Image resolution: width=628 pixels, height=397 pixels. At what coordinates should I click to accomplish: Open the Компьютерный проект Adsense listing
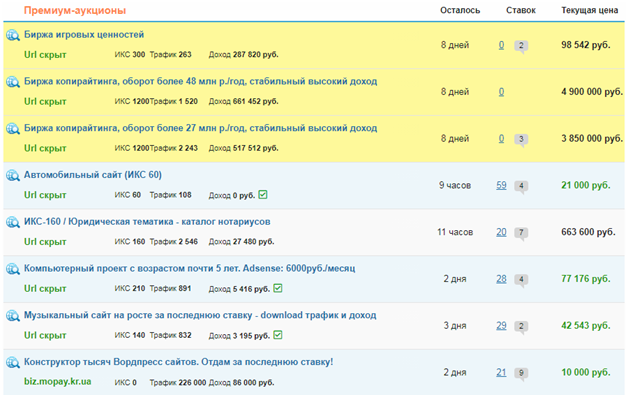point(189,268)
